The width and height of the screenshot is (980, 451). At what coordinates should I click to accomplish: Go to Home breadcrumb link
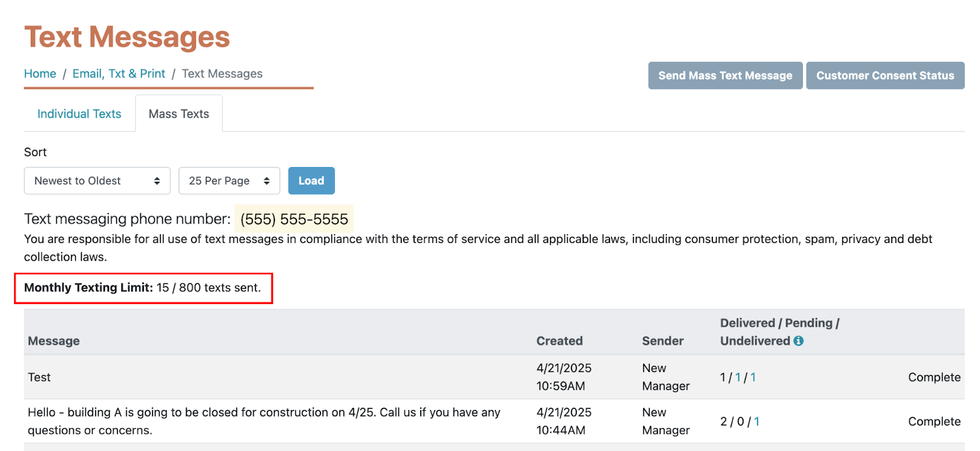pos(40,73)
